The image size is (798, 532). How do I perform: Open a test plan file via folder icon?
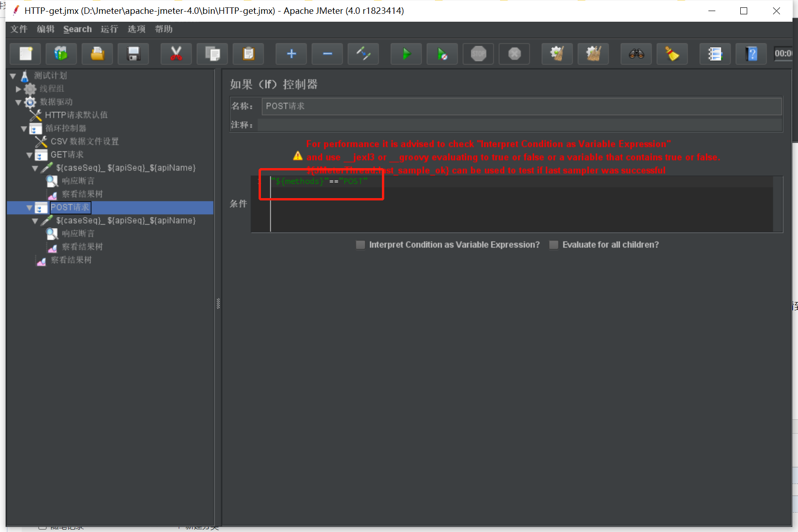tap(97, 54)
